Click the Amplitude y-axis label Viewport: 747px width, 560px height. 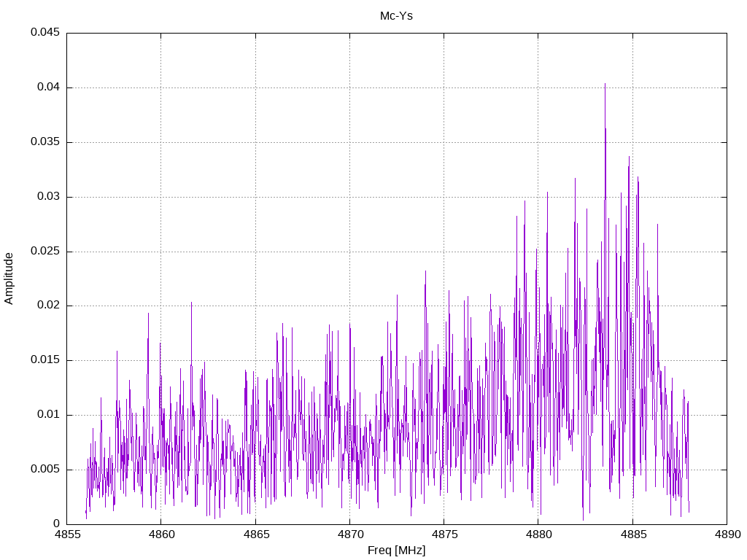point(9,278)
